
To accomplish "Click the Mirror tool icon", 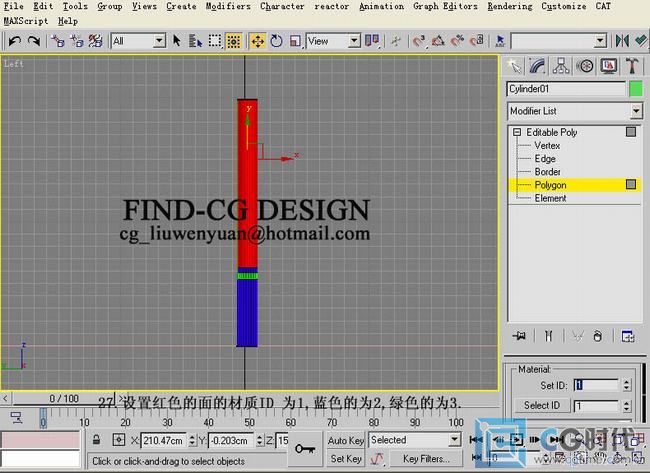I will point(622,41).
